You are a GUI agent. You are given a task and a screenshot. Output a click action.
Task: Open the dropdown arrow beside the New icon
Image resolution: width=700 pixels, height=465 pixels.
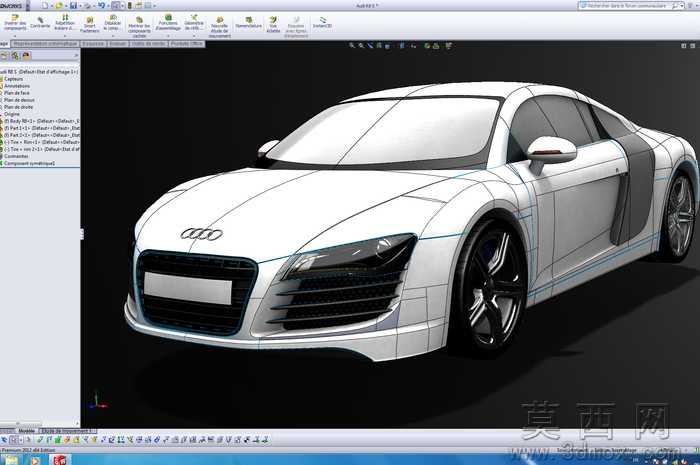(x=50, y=6)
